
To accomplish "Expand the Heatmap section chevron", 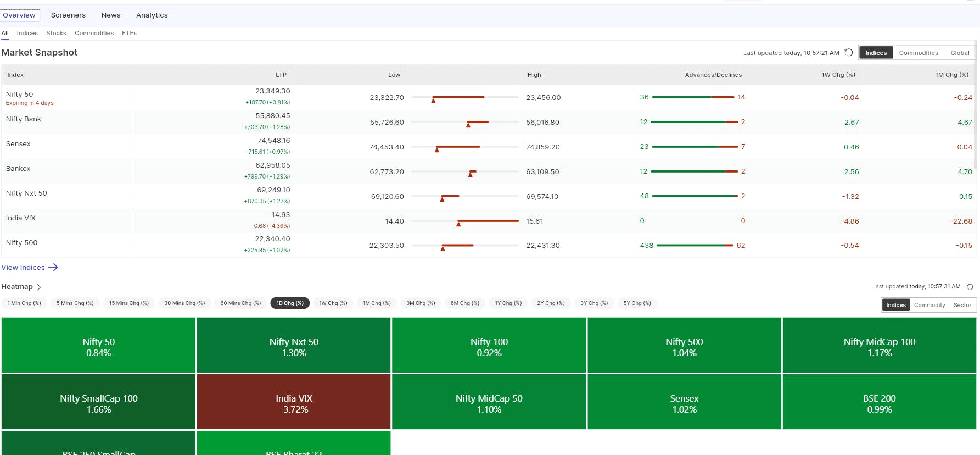I will point(39,287).
